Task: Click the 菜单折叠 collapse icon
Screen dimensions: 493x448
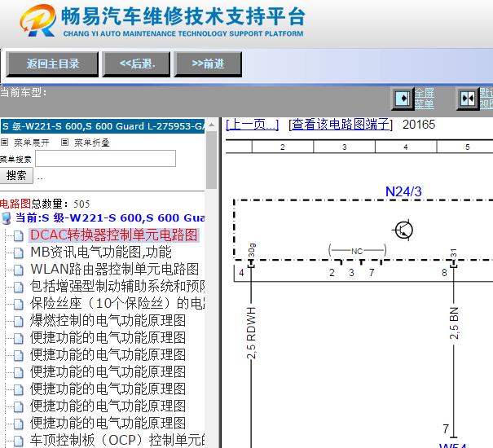Action: [x=64, y=143]
